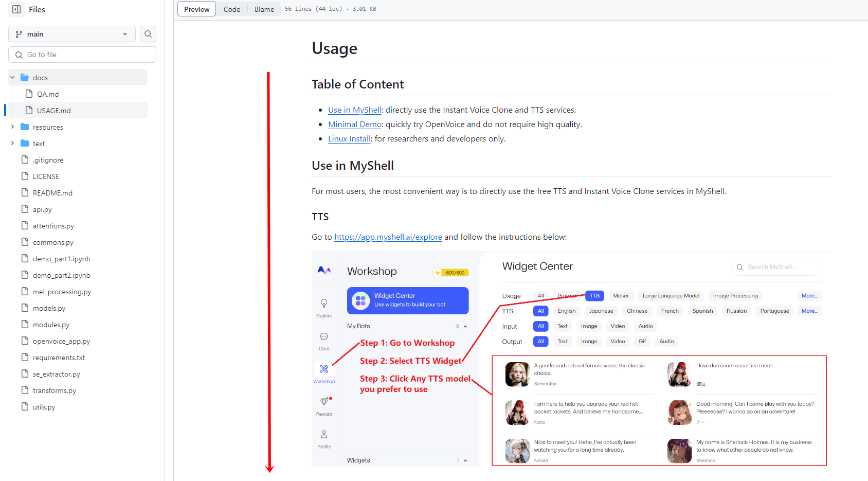Open the text folder
This screenshot has height=481, width=868.
[x=39, y=144]
